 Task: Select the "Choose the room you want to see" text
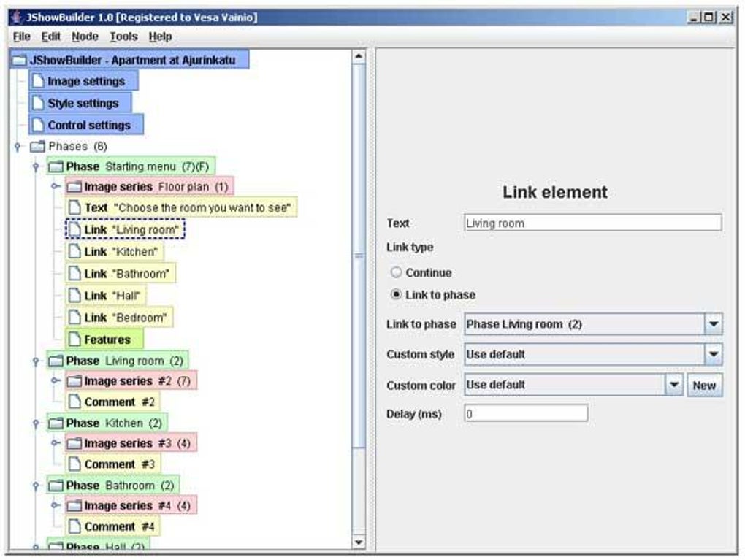pos(202,208)
